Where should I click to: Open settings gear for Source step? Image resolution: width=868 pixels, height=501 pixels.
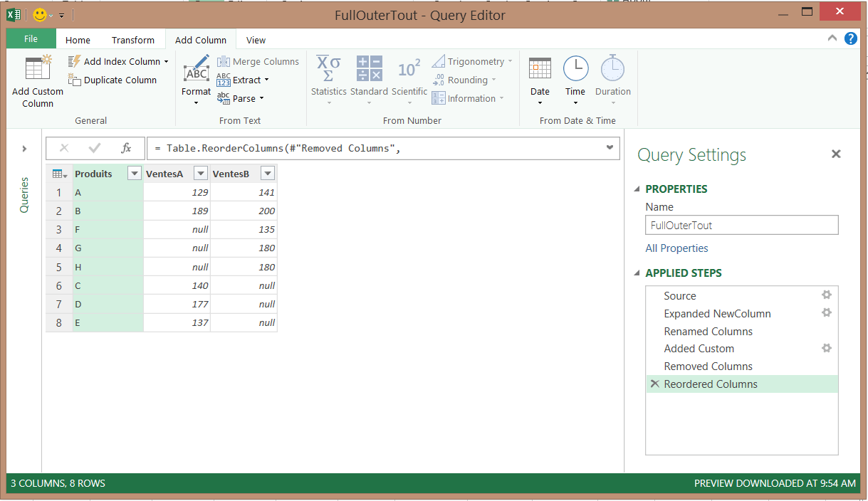pyautogui.click(x=826, y=295)
